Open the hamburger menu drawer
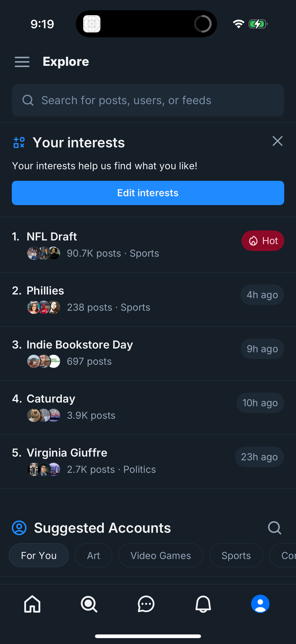 tap(22, 62)
